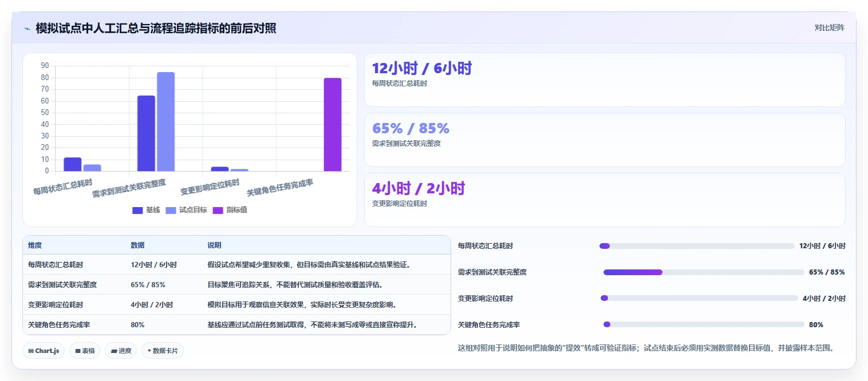
Task: Click the 需求到测试关联完整度 progress bar
Action: [704, 272]
